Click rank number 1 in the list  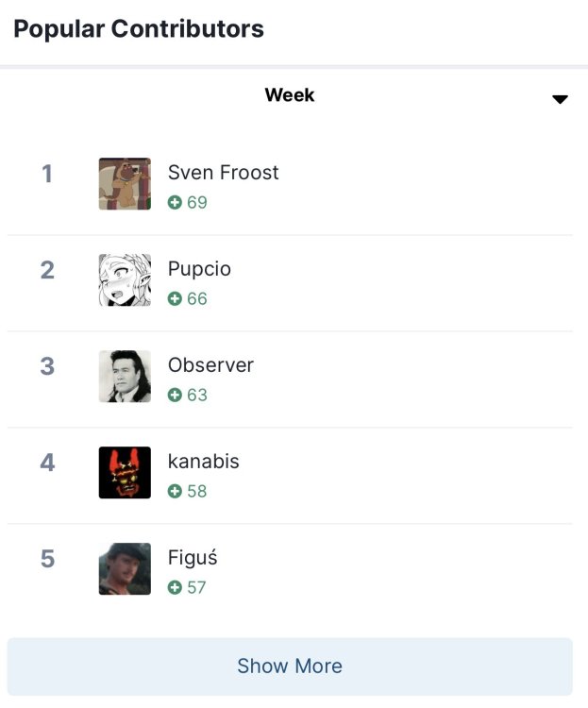click(x=47, y=174)
